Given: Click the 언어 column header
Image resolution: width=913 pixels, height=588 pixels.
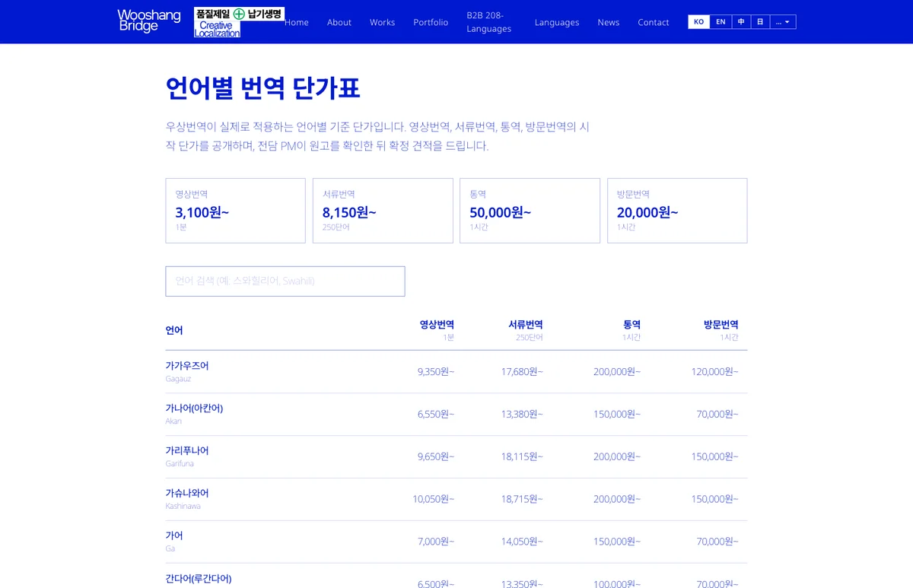Looking at the screenshot, I should (174, 330).
